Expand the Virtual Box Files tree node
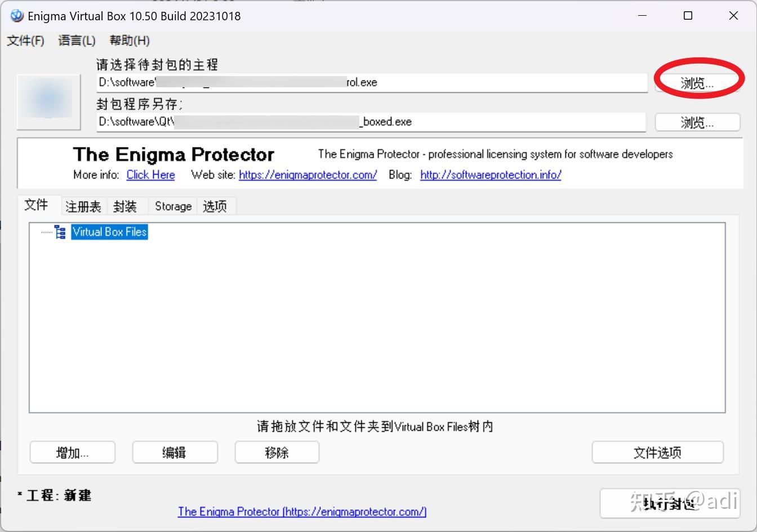The height and width of the screenshot is (532, 757). pyautogui.click(x=46, y=232)
